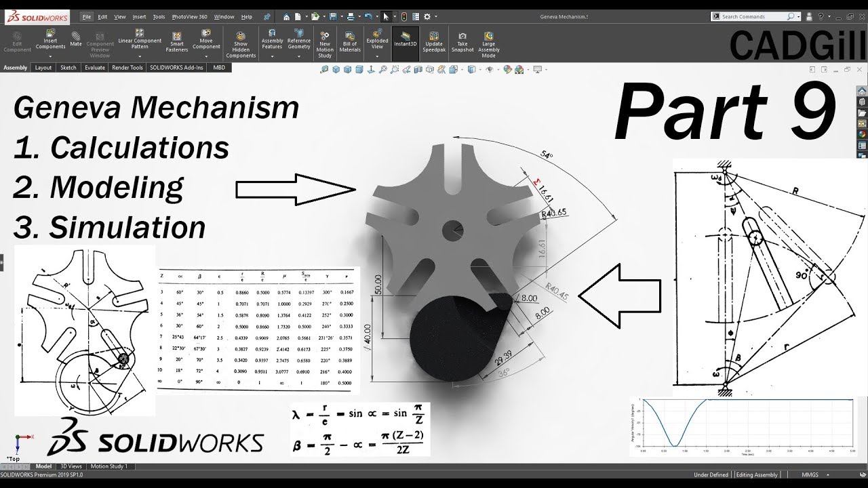Viewport: 868px width, 488px height.
Task: Click the Rebuild traffic light icon
Action: 404,16
